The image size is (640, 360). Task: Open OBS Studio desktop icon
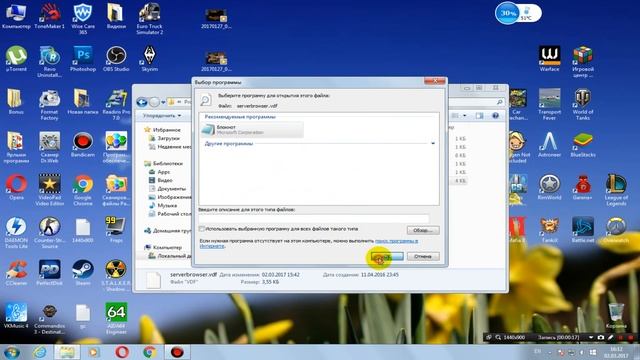tap(116, 59)
